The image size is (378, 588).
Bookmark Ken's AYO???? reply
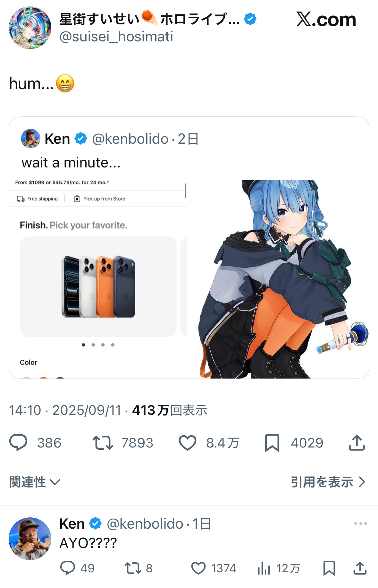(329, 568)
